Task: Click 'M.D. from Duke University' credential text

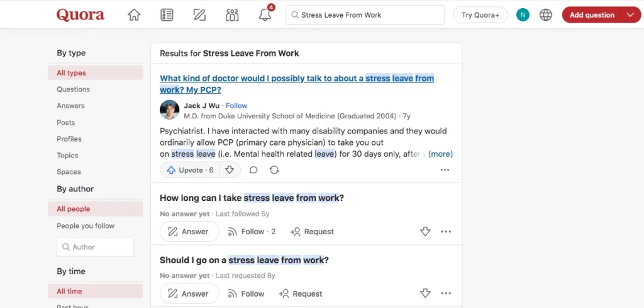Action: coord(291,117)
